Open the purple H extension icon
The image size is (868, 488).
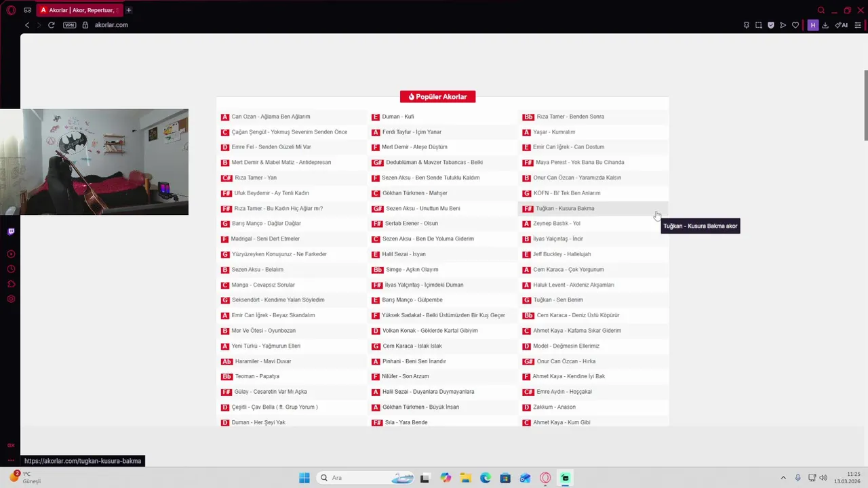[x=813, y=25]
